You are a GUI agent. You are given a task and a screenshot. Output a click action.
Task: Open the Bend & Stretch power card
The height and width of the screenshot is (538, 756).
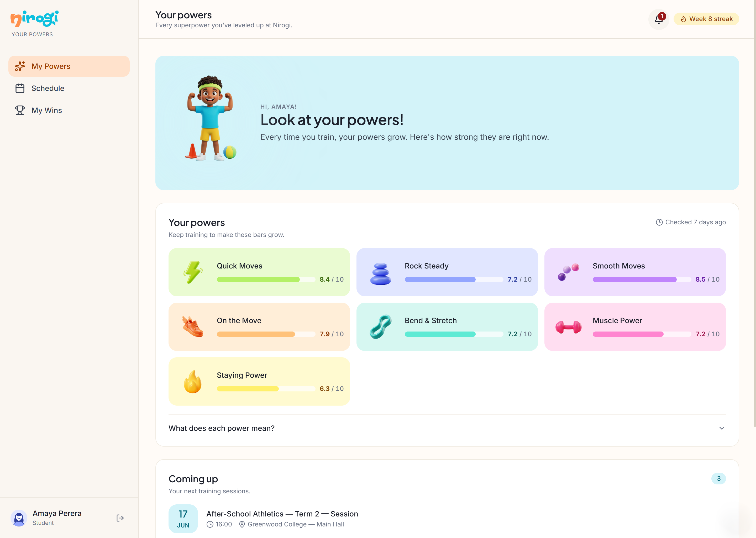(x=447, y=327)
